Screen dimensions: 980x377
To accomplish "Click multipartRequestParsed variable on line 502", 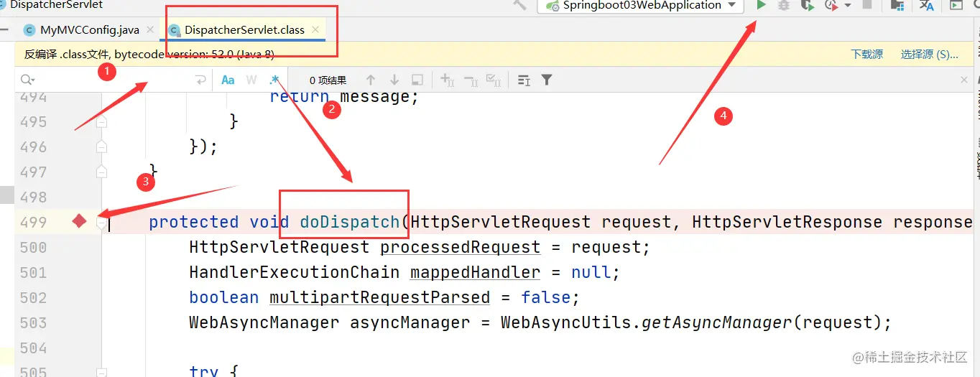I will pyautogui.click(x=380, y=298).
